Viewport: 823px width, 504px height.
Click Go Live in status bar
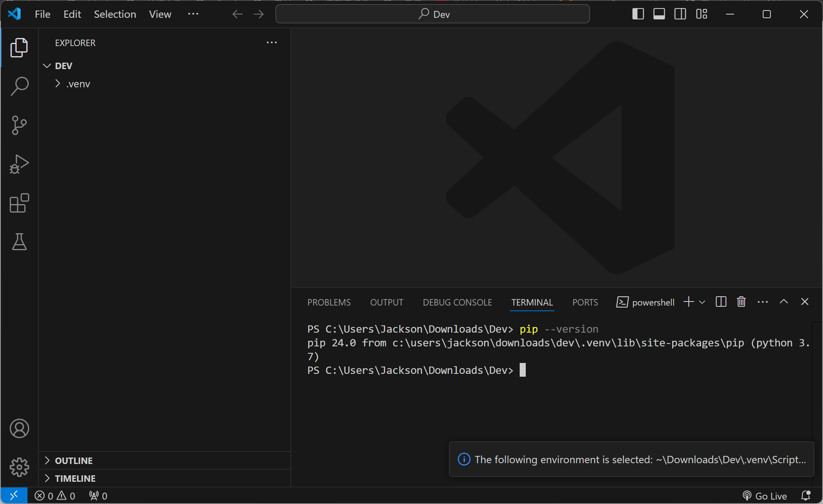click(764, 496)
